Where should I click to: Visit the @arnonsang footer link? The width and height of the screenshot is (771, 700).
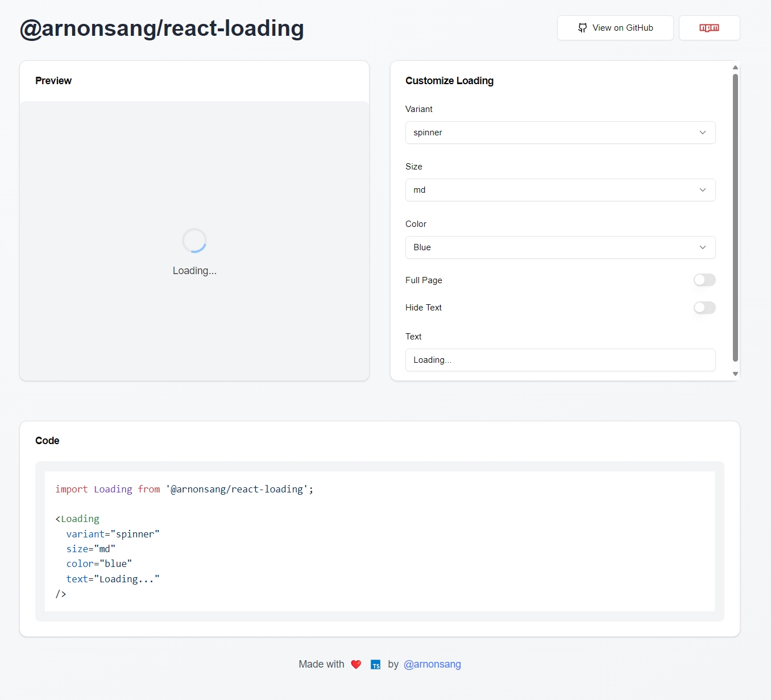pyautogui.click(x=432, y=664)
